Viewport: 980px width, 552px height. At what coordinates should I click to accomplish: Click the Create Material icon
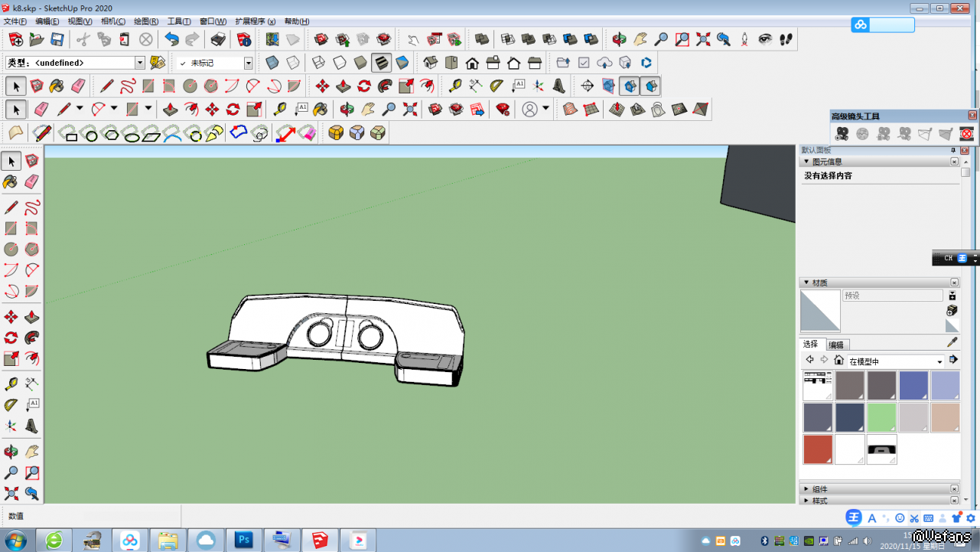pos(952,310)
